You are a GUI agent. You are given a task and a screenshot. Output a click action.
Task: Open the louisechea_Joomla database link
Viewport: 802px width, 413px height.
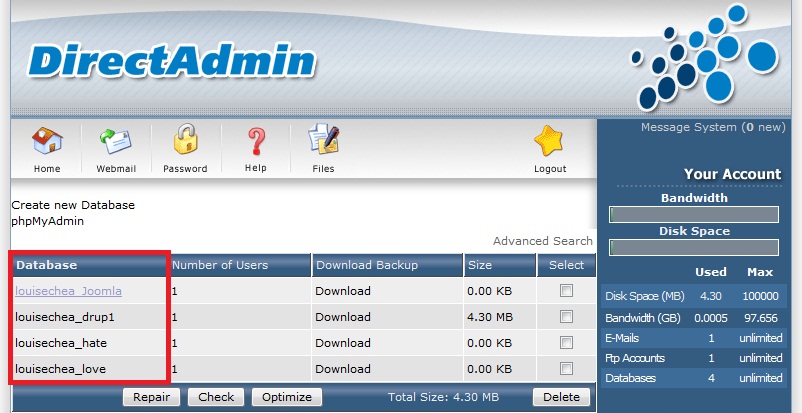(x=69, y=291)
